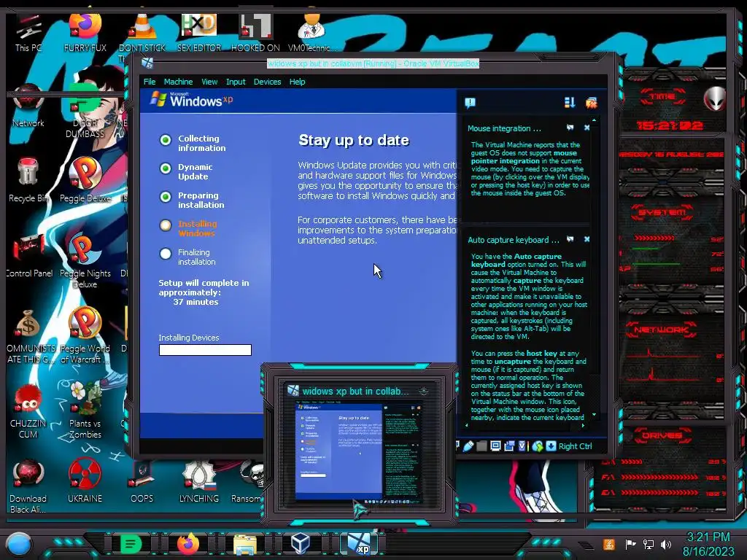Open VirtualBox Manager from the taskbar
This screenshot has width=747, height=560.
tap(301, 543)
